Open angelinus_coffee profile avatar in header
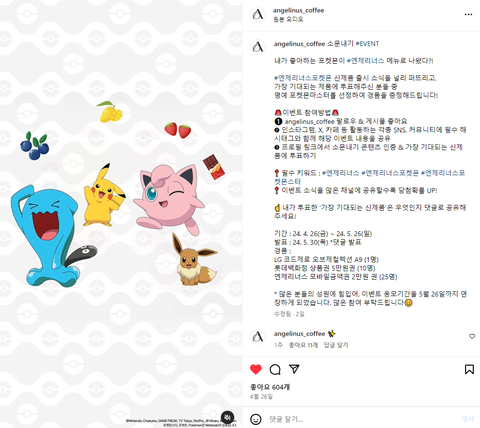 [x=258, y=14]
